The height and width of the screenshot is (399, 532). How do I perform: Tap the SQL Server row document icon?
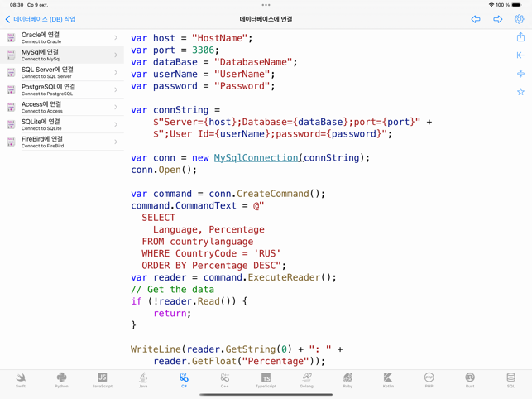[12, 72]
